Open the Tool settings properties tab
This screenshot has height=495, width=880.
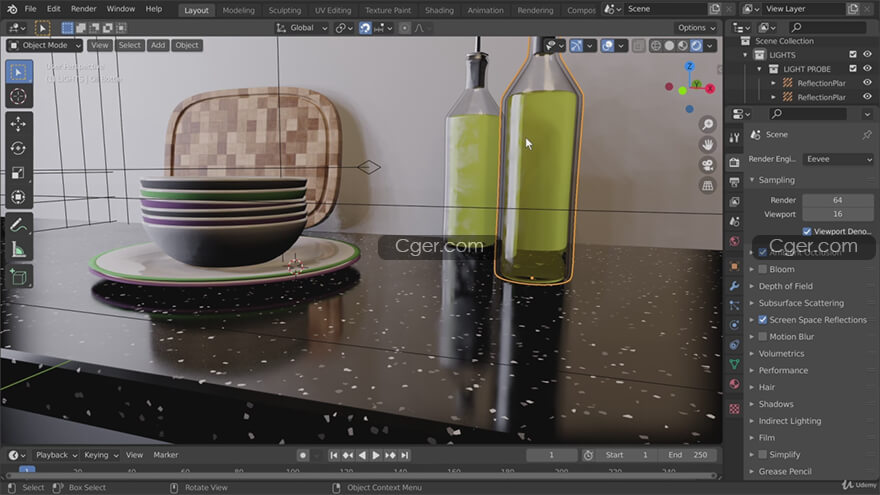[x=734, y=138]
